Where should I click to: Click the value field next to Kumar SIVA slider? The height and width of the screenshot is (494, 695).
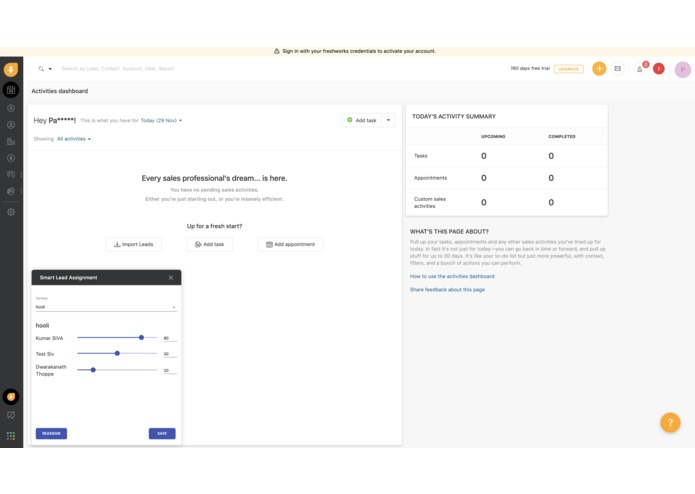click(170, 338)
